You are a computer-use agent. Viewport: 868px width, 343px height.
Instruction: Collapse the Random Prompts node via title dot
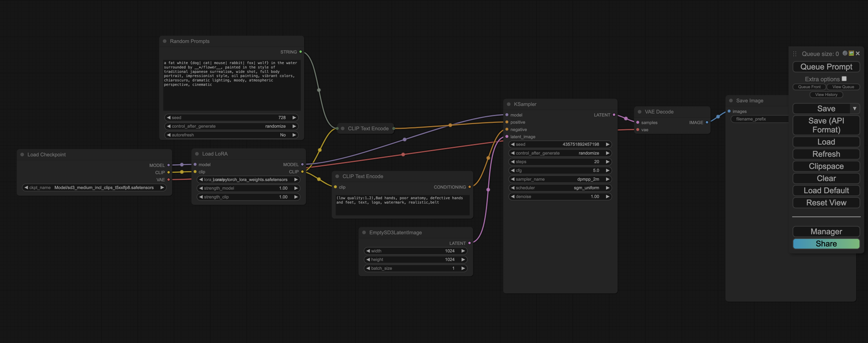click(x=165, y=41)
